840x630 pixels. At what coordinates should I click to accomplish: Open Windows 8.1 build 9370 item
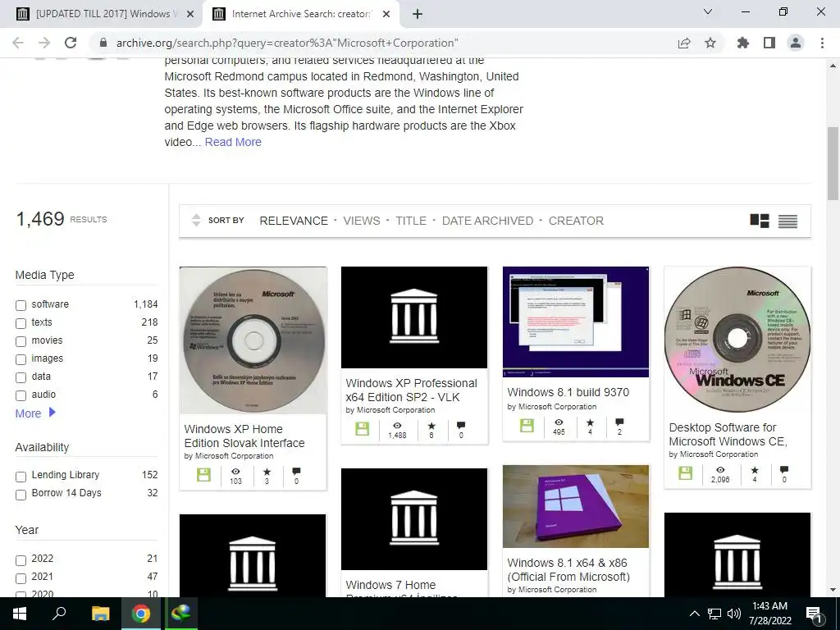click(568, 392)
